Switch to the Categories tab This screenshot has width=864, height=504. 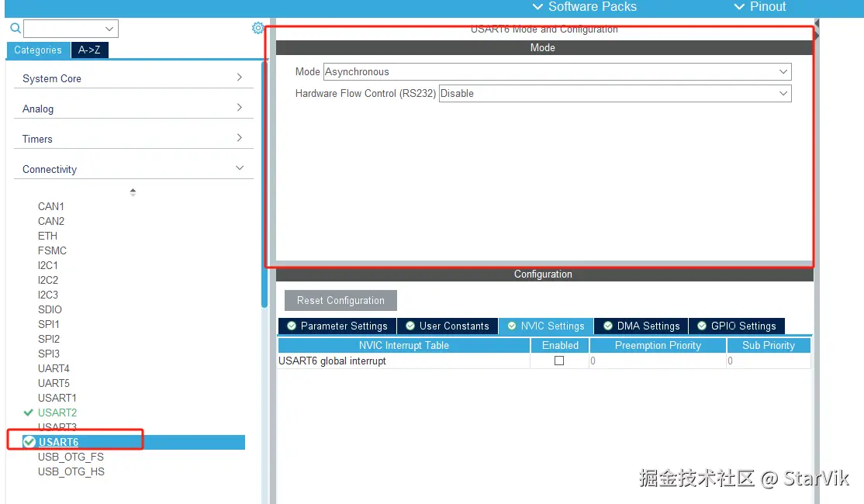38,50
